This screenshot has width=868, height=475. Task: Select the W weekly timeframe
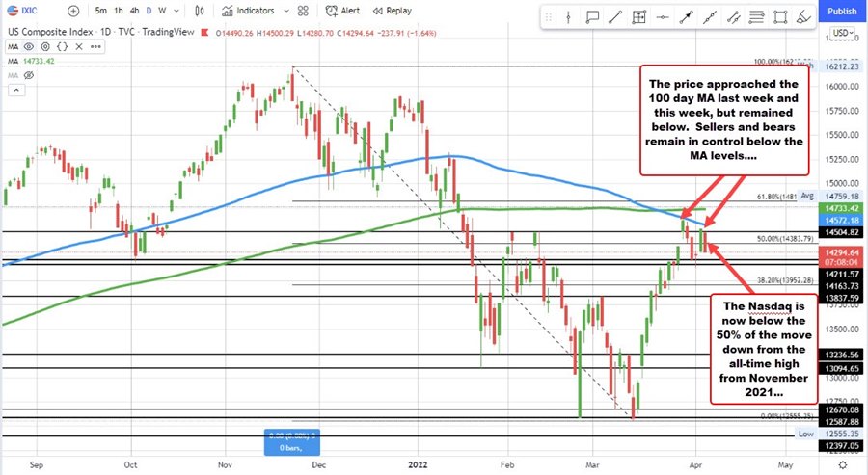(x=162, y=11)
